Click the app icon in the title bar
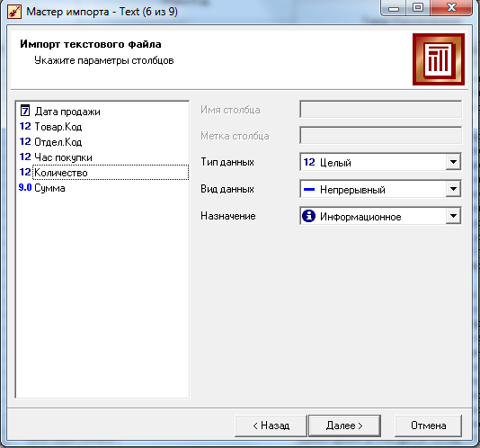This screenshot has height=448, width=480. pos(14,12)
